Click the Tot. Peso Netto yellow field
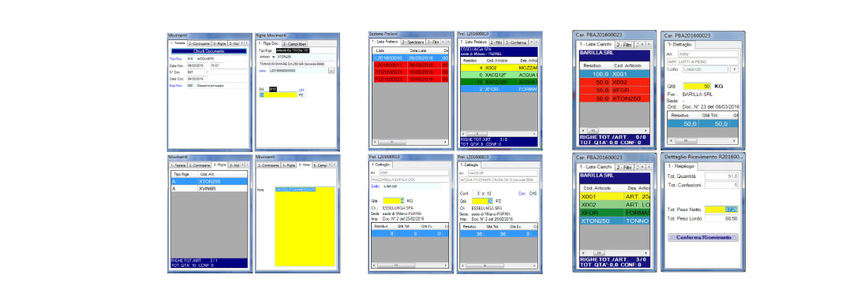This screenshot has width=868, height=297. tap(721, 209)
